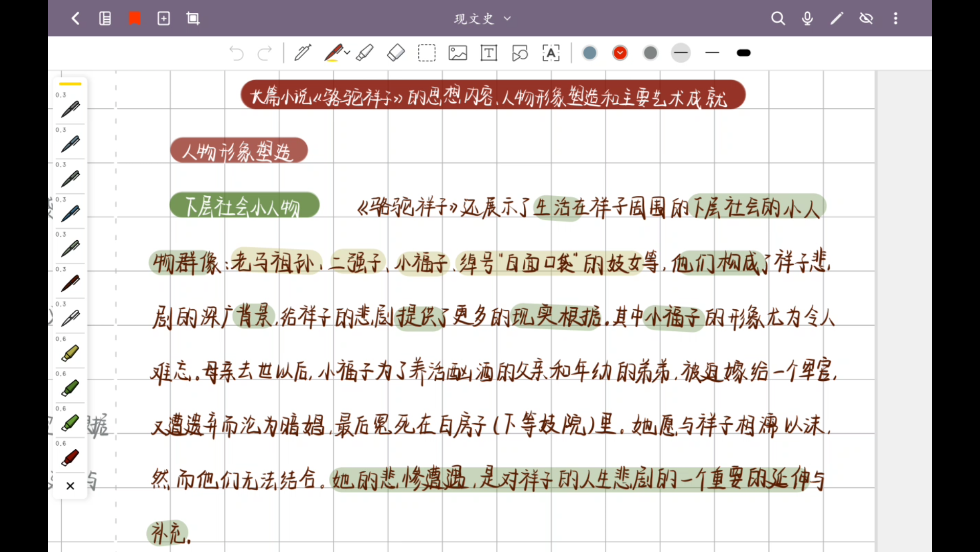Screen dimensions: 980x552
Task: Go back with the left chevron arrow
Action: [75, 19]
